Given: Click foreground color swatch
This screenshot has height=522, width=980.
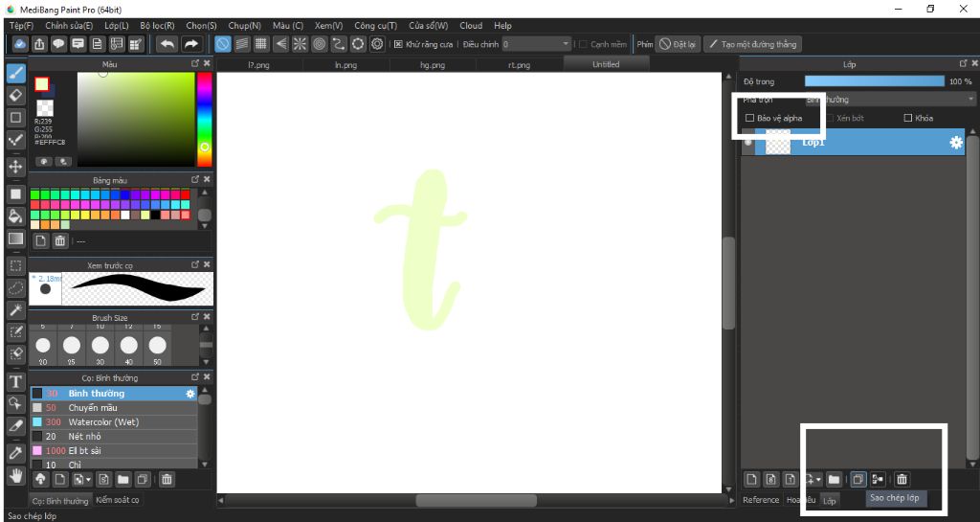Looking at the screenshot, I should point(42,84).
